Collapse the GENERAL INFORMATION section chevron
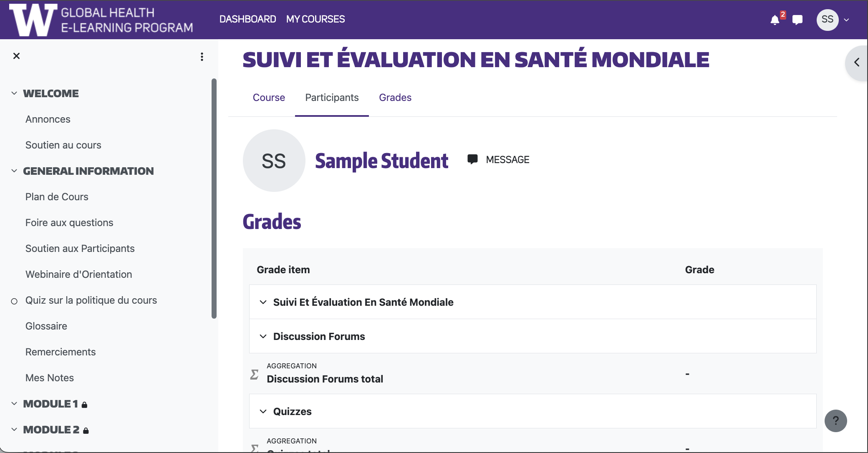Viewport: 868px width, 453px height. coord(14,171)
